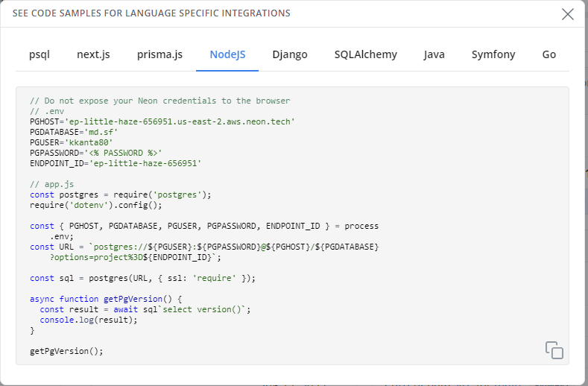The image size is (588, 386).
Task: View the Symfony tab
Action: (493, 54)
